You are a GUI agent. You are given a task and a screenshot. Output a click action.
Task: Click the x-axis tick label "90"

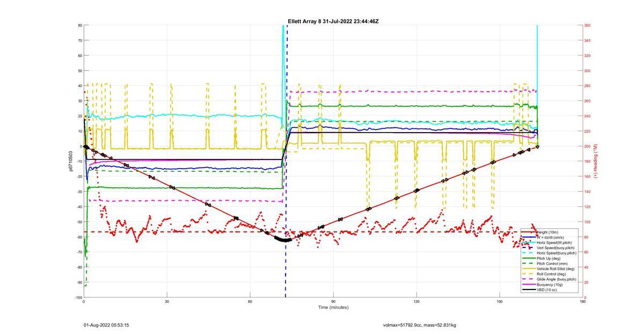(x=333, y=301)
